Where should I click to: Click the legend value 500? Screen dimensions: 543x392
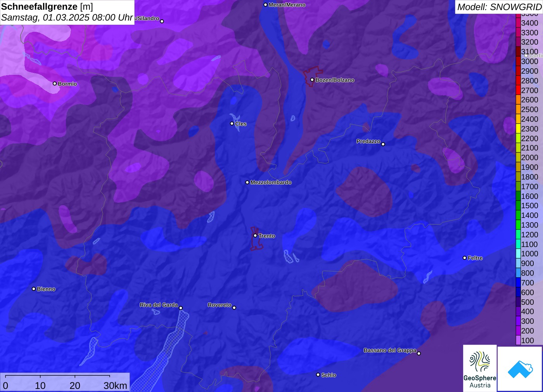tap(527, 302)
